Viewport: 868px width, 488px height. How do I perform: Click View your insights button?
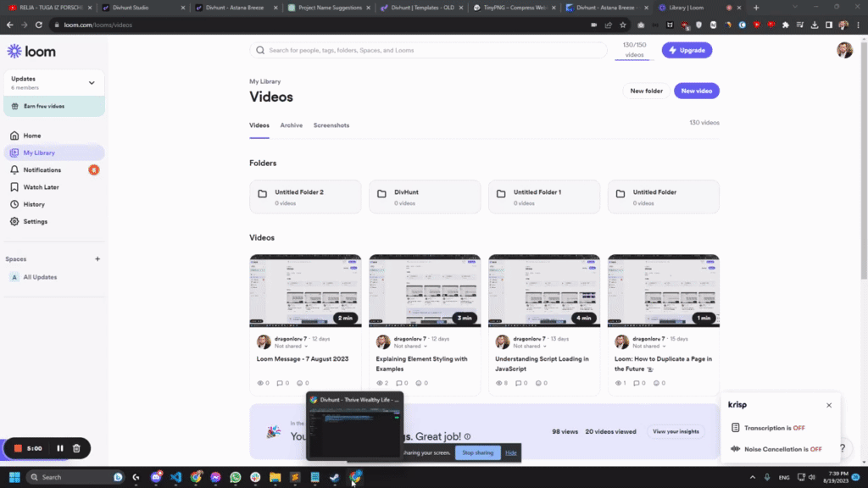pyautogui.click(x=676, y=431)
